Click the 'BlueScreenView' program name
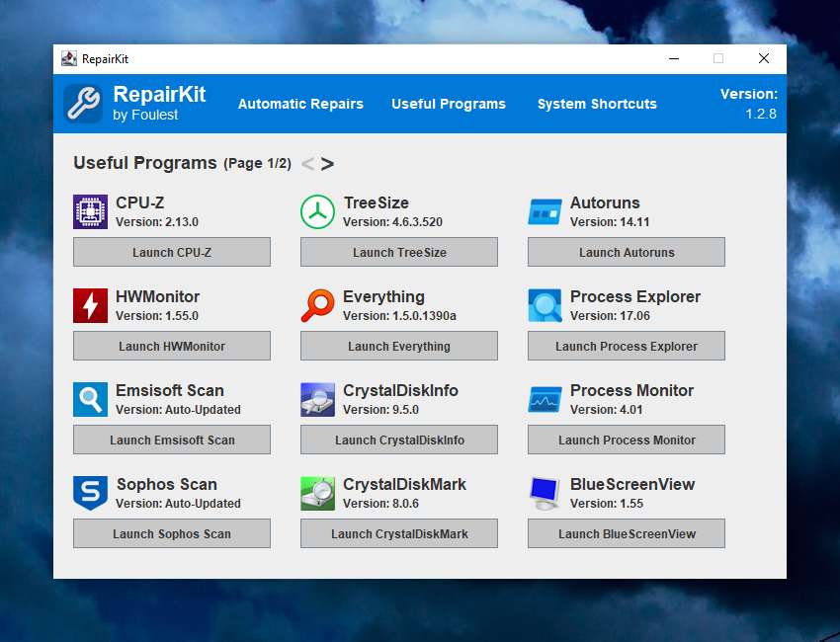This screenshot has width=840, height=642. tap(632, 485)
